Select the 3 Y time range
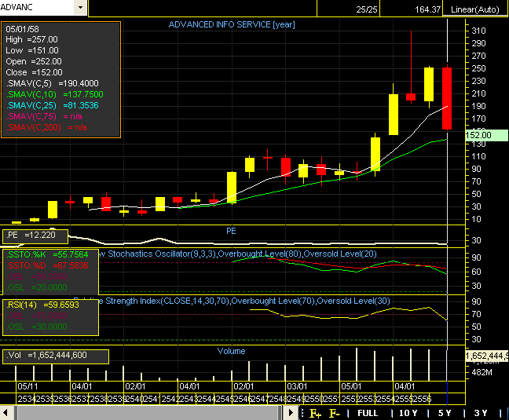 (x=481, y=413)
